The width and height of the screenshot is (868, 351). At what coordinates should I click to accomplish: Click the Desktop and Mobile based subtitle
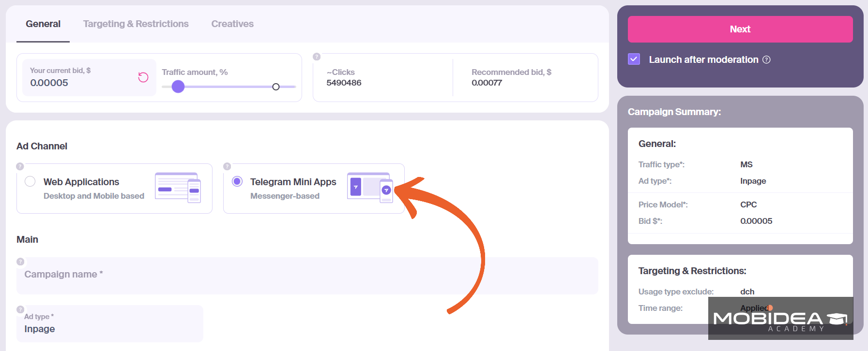pos(94,196)
